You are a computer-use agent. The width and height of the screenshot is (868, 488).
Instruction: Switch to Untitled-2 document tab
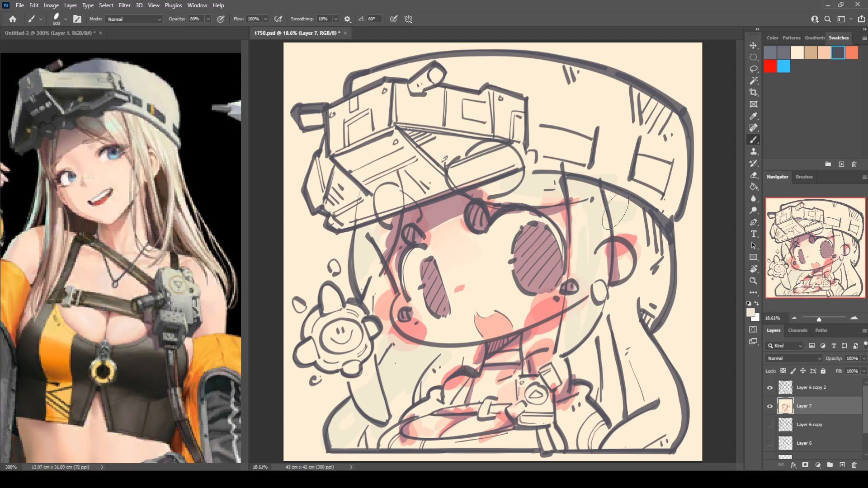(x=50, y=33)
